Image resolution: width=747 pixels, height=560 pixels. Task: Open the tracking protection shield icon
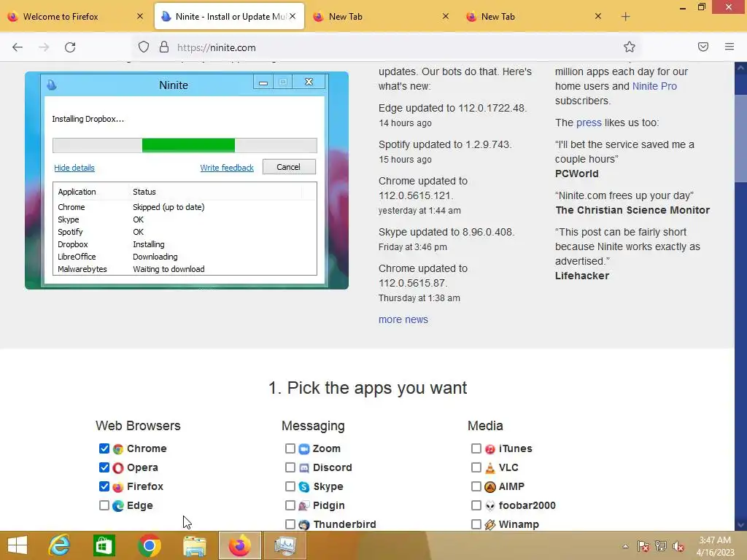[144, 47]
